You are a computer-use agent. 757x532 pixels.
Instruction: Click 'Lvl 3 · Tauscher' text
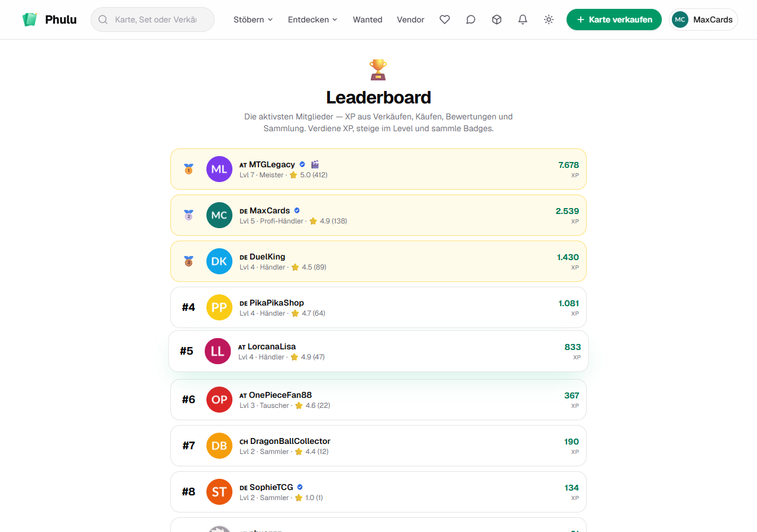264,406
